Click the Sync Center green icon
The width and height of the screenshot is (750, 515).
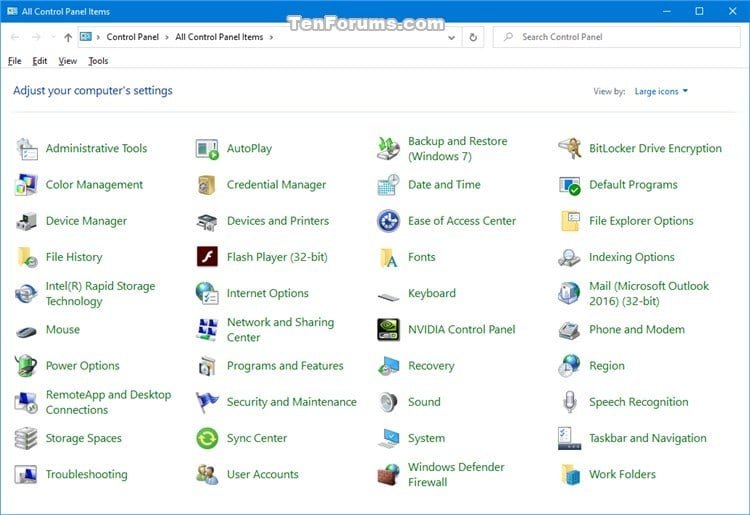[207, 438]
